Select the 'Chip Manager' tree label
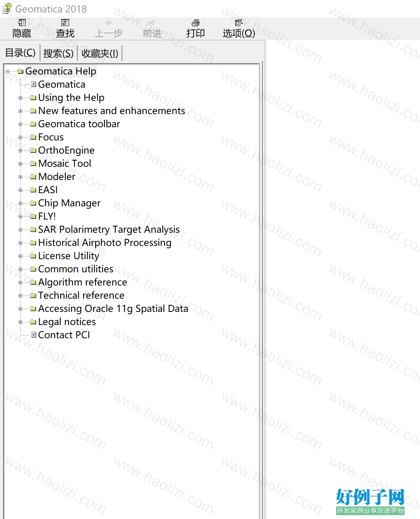Screen dimensions: 420x519 coord(69,203)
